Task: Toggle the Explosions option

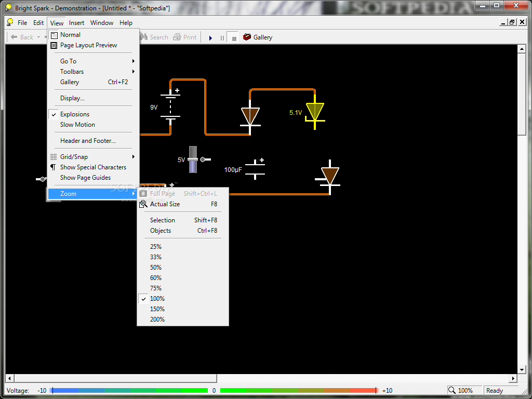Action: (x=94, y=114)
